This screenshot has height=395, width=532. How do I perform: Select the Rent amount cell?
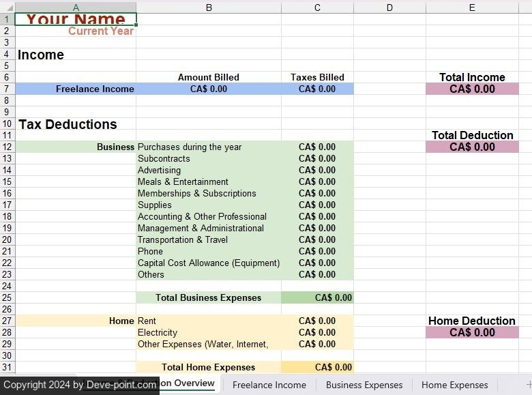coord(317,321)
